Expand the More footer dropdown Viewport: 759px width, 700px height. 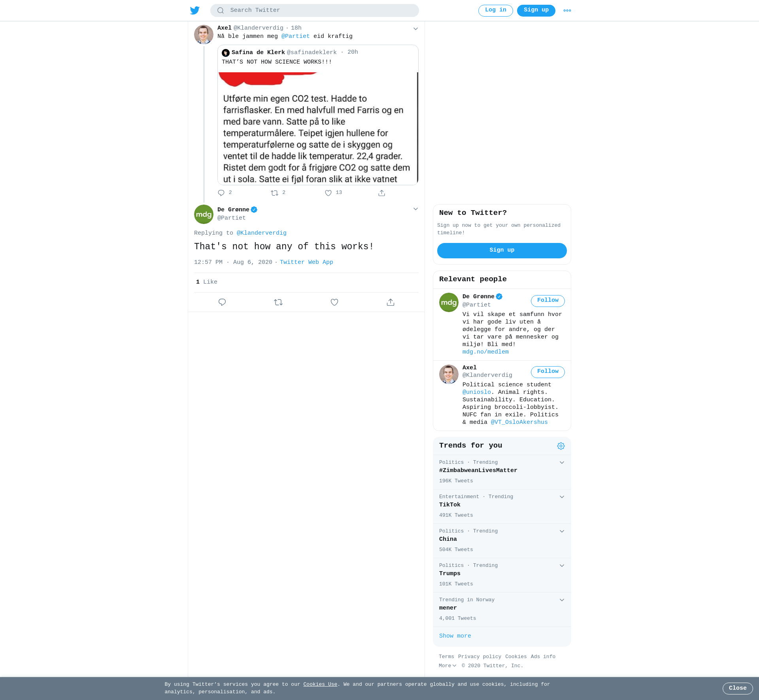click(x=447, y=666)
